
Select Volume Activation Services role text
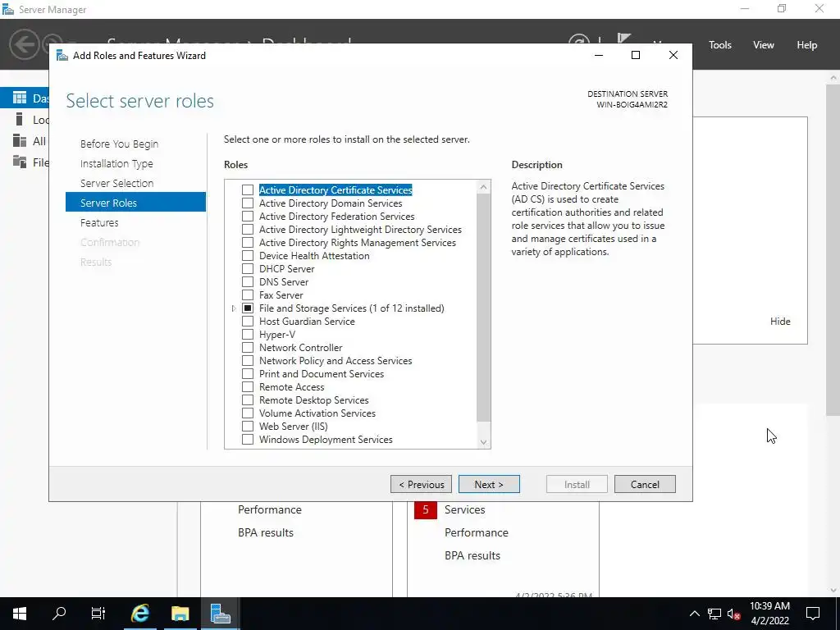(317, 413)
